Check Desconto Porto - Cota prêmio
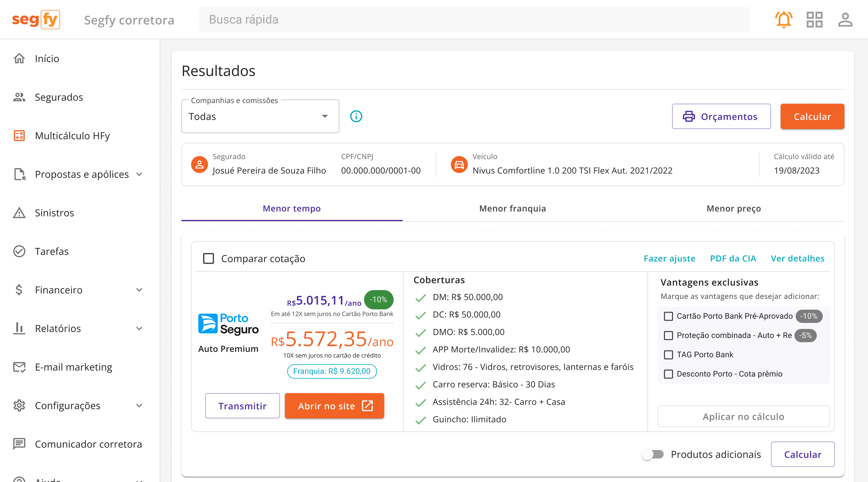This screenshot has height=482, width=868. coord(668,374)
